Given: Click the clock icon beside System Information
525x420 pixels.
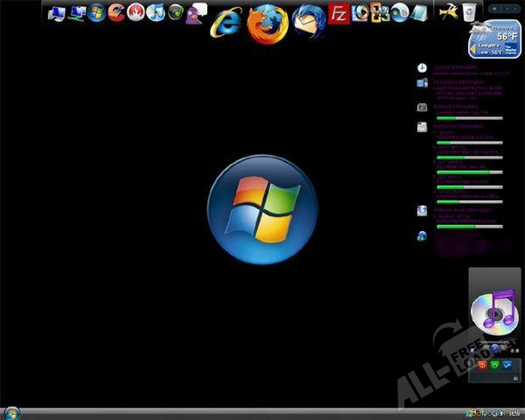Looking at the screenshot, I should coord(422,67).
